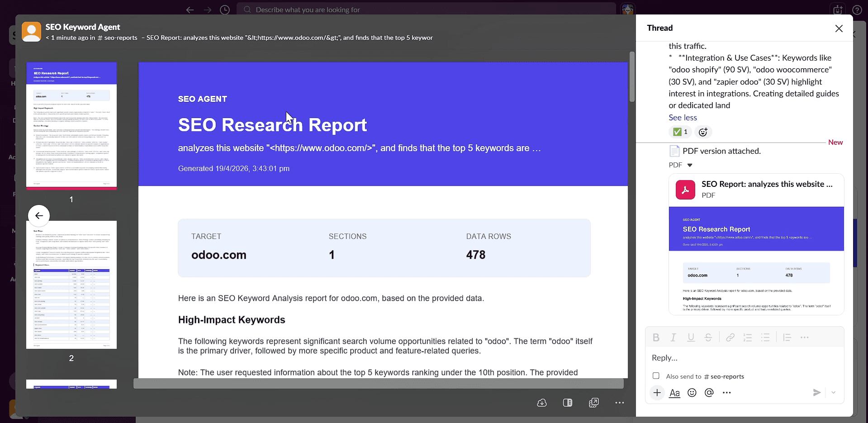Open more composer options
Screen dimensions: 868x423
click(727, 393)
